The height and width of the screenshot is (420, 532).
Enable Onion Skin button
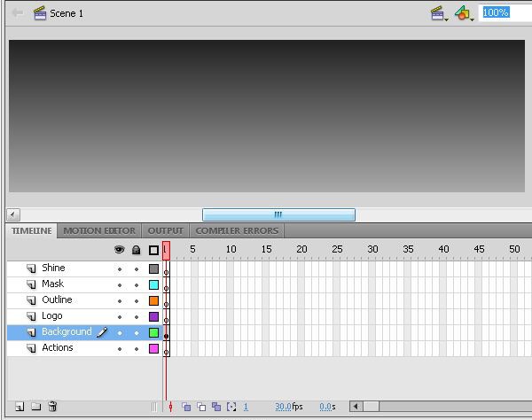pyautogui.click(x=186, y=407)
